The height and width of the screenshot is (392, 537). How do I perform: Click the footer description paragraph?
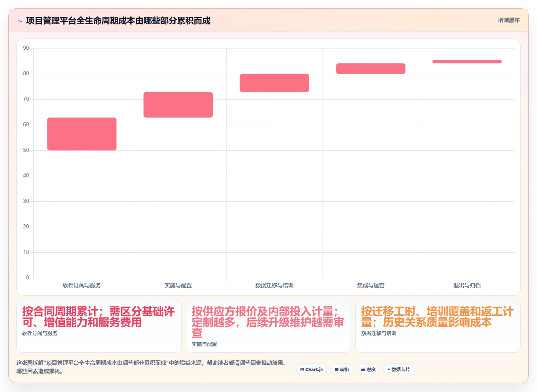point(151,367)
